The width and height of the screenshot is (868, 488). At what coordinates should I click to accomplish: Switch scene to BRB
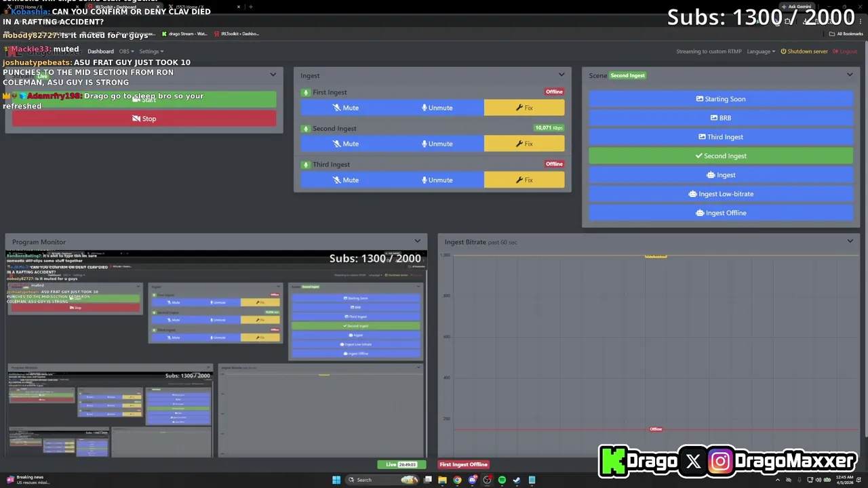coord(721,118)
